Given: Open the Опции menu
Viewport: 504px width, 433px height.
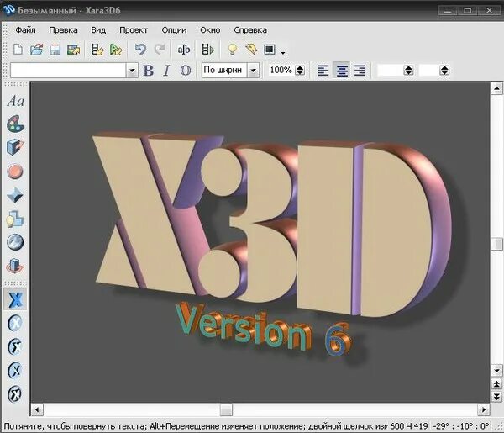Looking at the screenshot, I should pos(174,30).
